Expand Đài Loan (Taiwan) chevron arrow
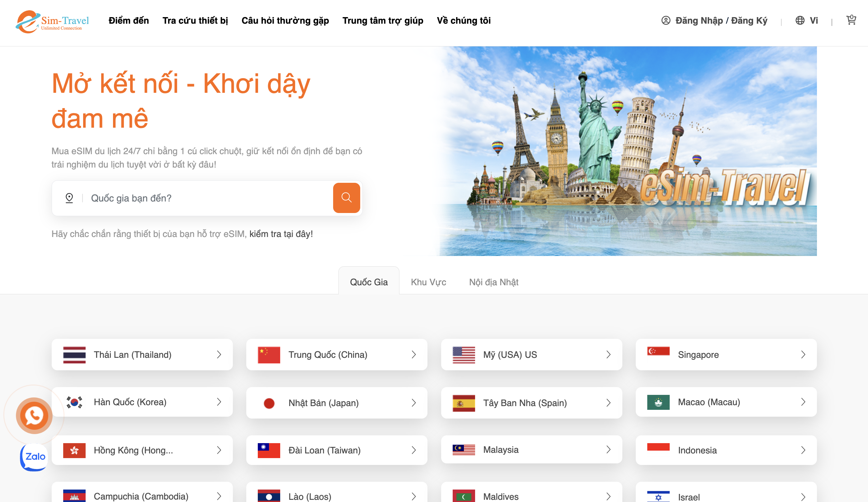Image resolution: width=868 pixels, height=502 pixels. tap(414, 450)
